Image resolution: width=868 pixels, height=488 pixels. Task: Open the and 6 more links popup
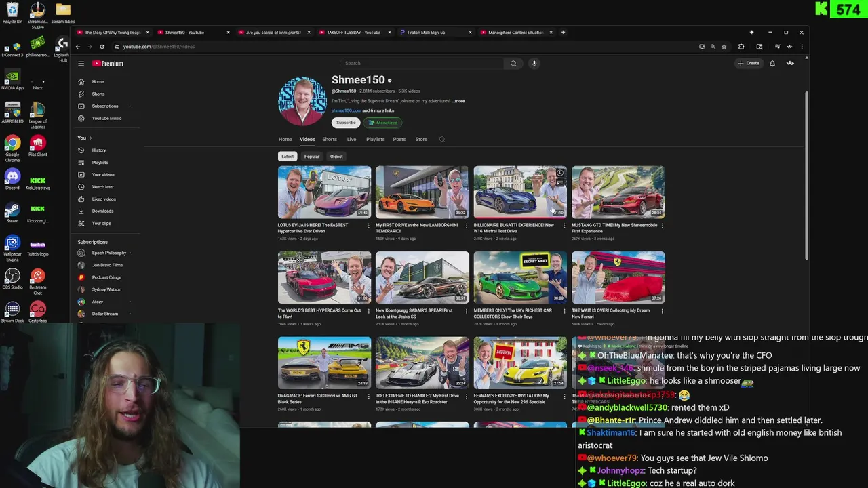(x=378, y=110)
